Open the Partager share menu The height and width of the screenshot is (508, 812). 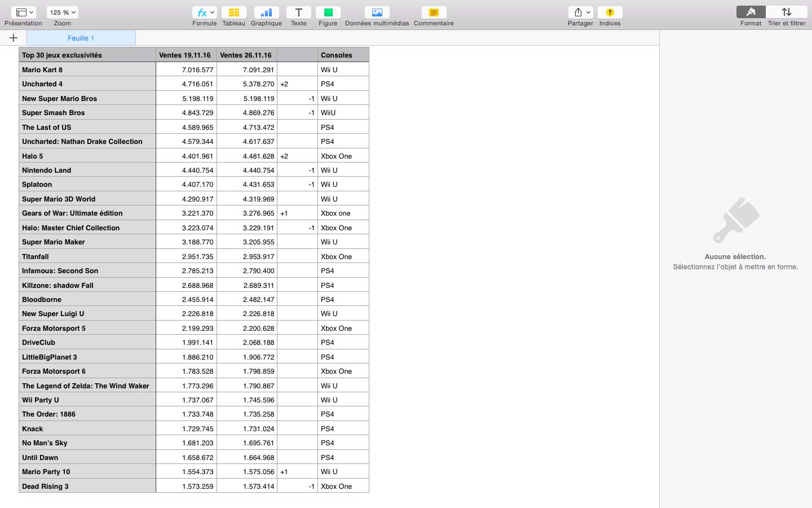[580, 12]
